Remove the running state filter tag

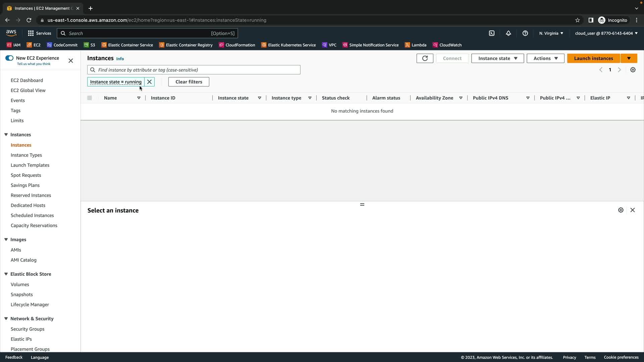150,82
